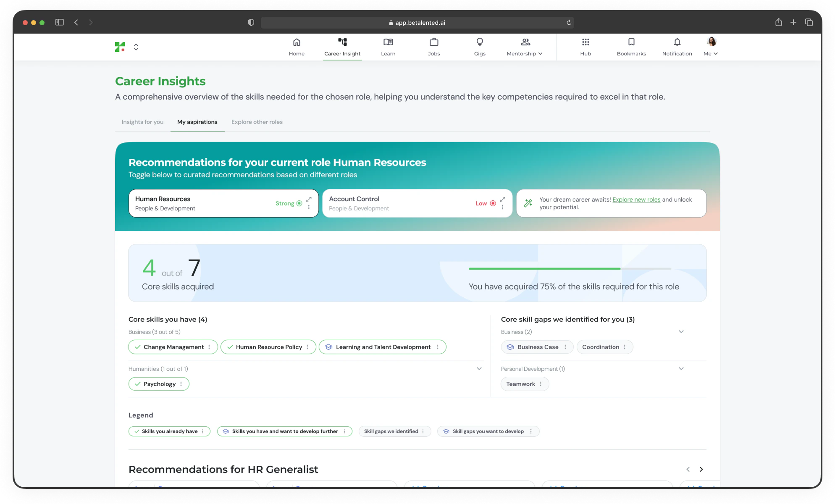835x504 pixels.
Task: Expand the Account Control card arrow icon
Action: pyautogui.click(x=502, y=199)
